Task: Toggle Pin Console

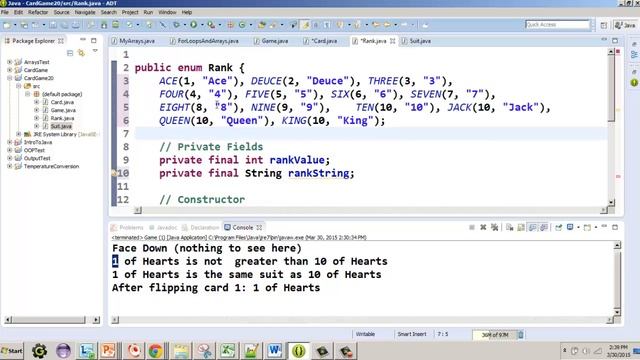Action: (x=558, y=227)
